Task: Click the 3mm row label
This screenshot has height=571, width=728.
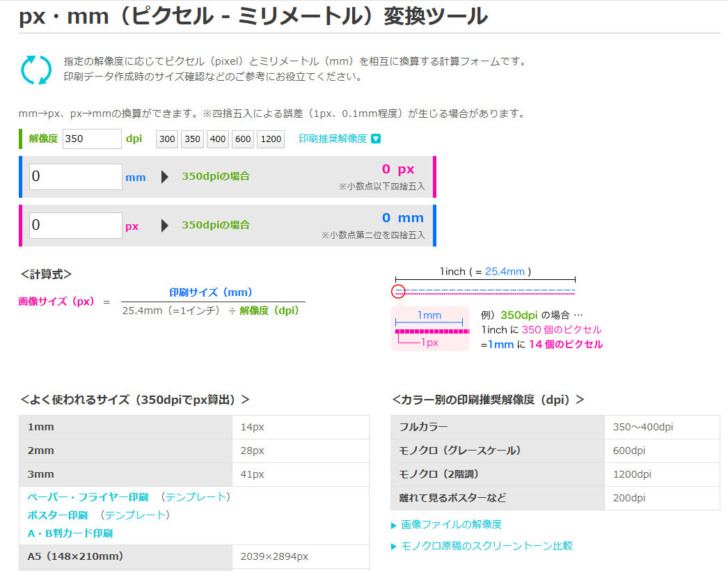Action: click(125, 474)
